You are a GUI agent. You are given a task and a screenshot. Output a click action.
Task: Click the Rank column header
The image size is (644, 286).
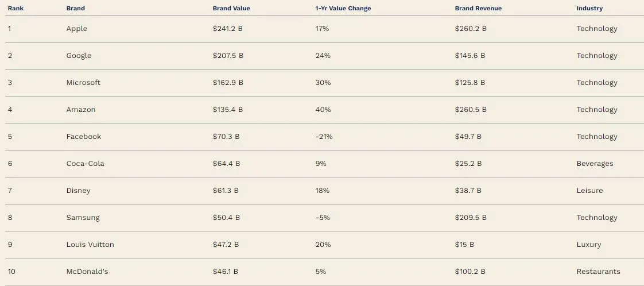click(x=15, y=9)
